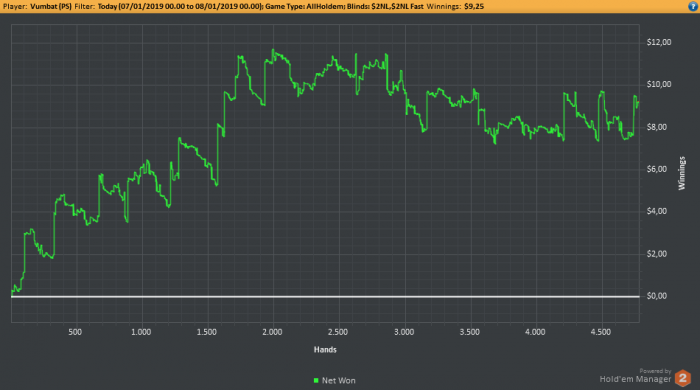
Task: Select the $10,00 y-axis label
Action: pos(658,84)
